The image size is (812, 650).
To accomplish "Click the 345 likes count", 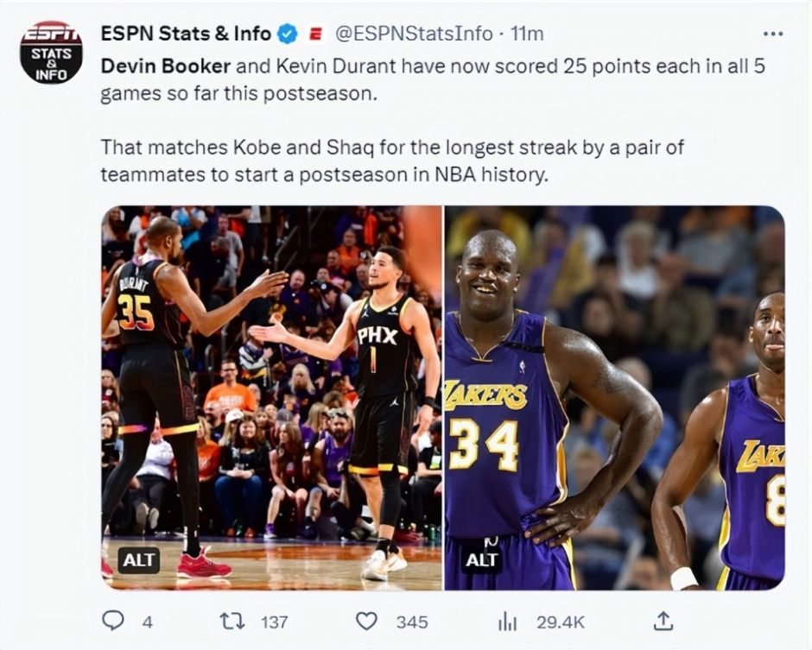I will pyautogui.click(x=412, y=622).
